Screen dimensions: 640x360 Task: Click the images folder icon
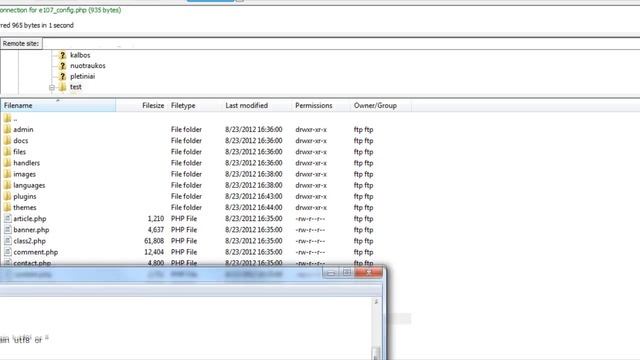coord(7,174)
